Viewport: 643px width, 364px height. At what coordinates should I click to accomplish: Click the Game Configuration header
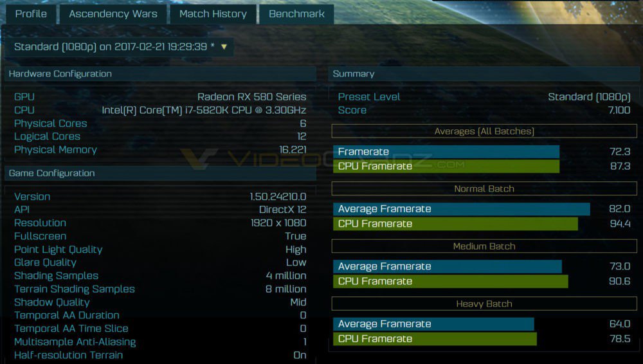point(160,173)
